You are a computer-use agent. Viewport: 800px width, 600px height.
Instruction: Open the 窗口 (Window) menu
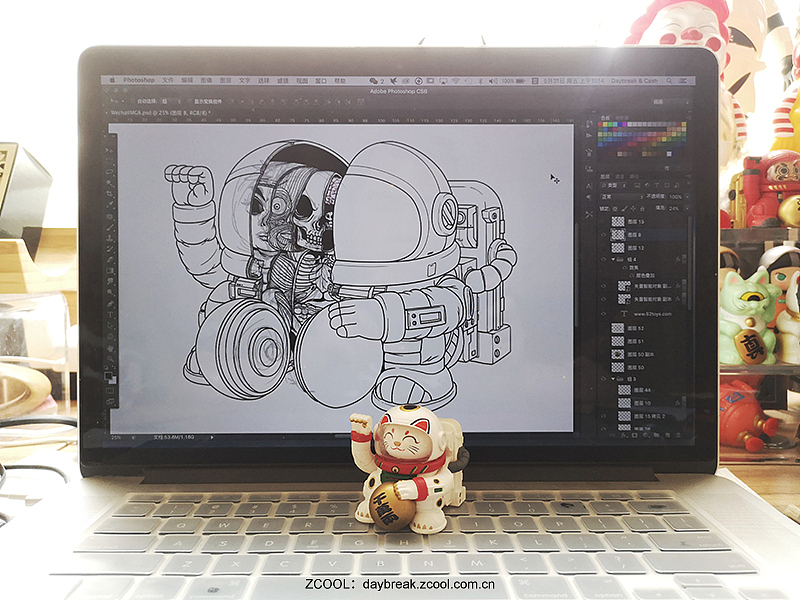click(x=321, y=81)
